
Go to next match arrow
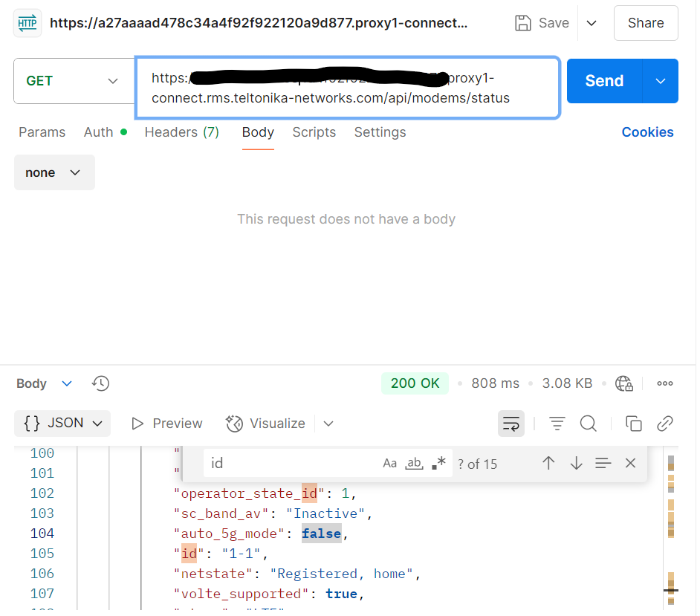(x=577, y=464)
